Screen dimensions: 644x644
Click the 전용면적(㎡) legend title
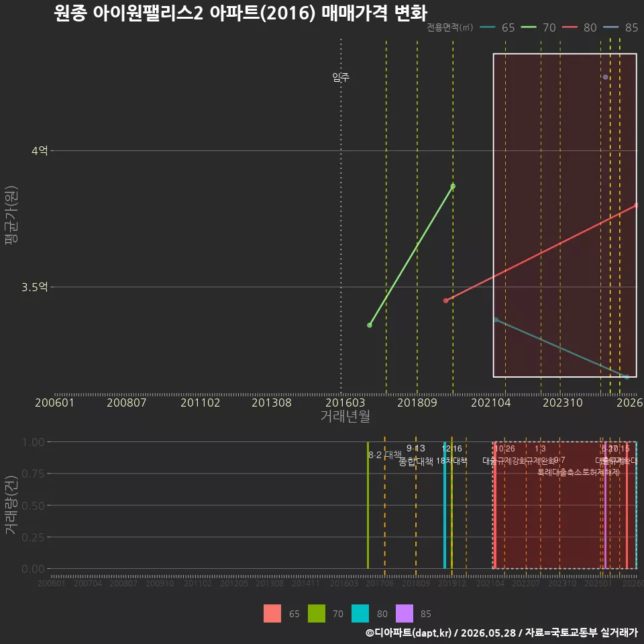(x=449, y=28)
